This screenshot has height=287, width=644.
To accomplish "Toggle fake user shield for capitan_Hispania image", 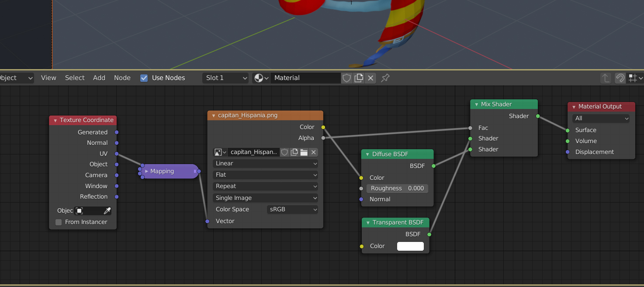I will pos(284,152).
